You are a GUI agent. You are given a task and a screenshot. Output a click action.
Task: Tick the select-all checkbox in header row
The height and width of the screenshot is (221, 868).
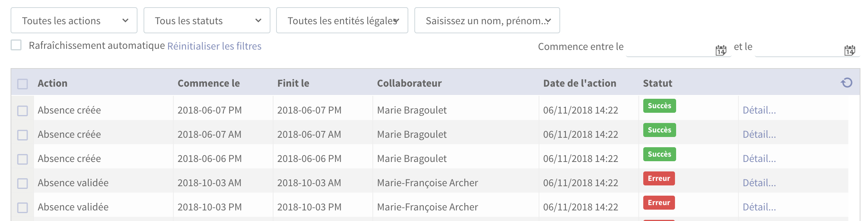[23, 84]
